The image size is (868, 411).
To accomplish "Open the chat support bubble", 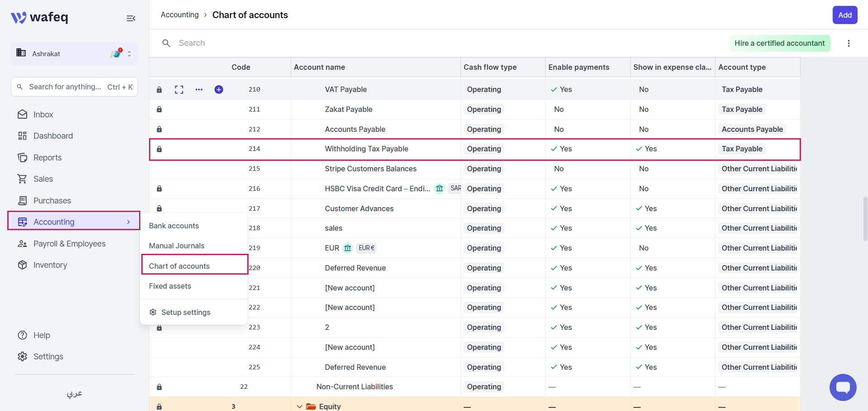I will (x=843, y=387).
